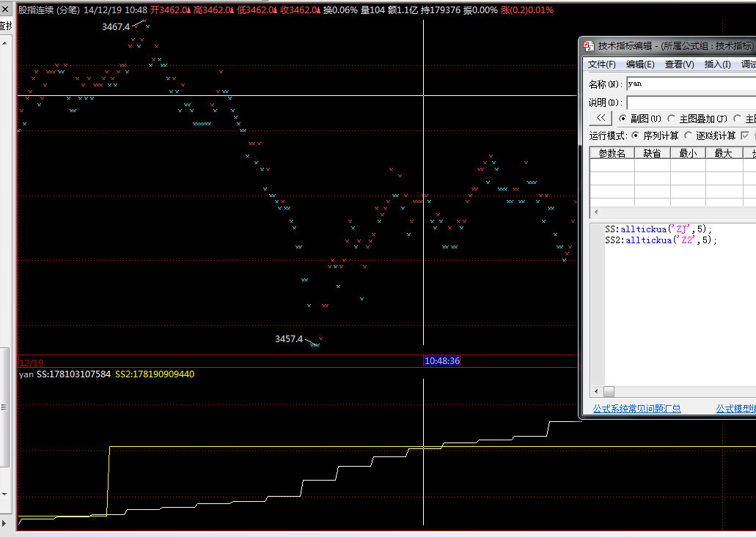Open the 文件(F) menu

tap(601, 64)
